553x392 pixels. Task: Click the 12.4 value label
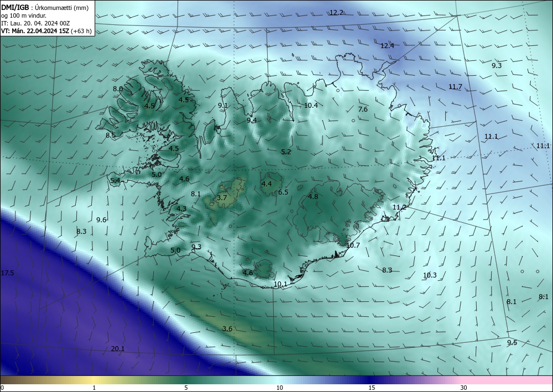click(x=387, y=45)
